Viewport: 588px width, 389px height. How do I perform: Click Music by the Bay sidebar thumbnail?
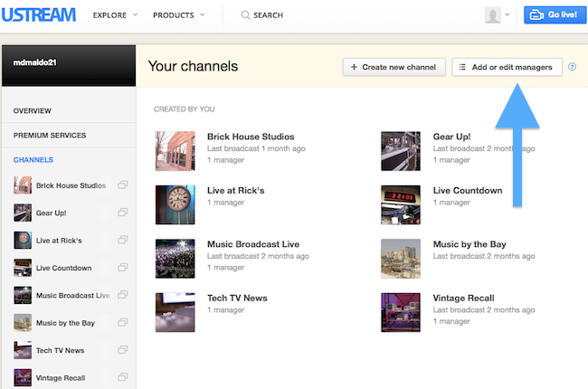23,323
